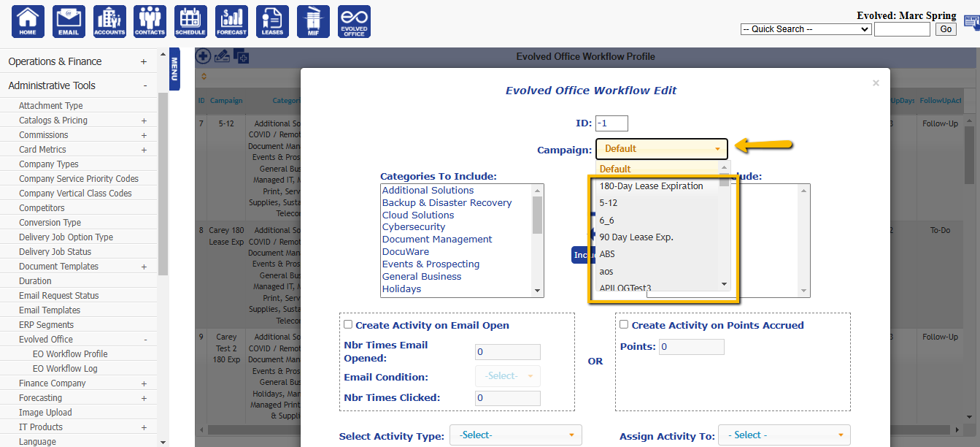Click the duplicate record icon

point(241,56)
